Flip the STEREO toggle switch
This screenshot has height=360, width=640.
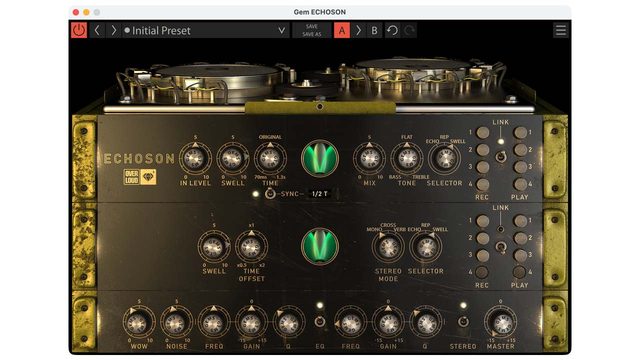(x=463, y=322)
